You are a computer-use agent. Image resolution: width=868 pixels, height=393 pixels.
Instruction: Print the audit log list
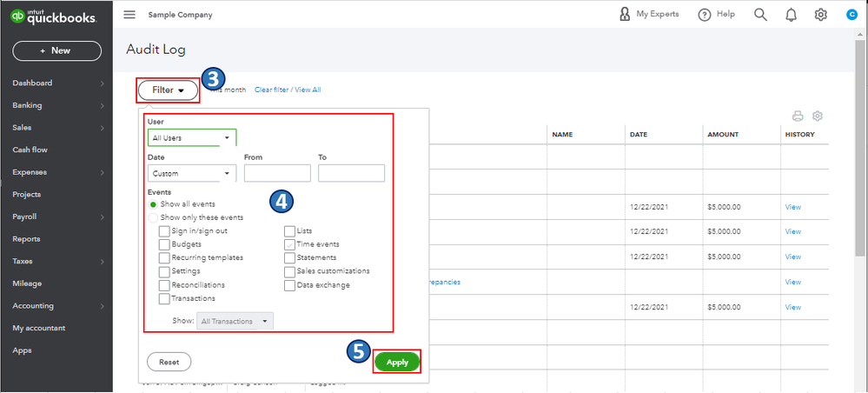798,116
